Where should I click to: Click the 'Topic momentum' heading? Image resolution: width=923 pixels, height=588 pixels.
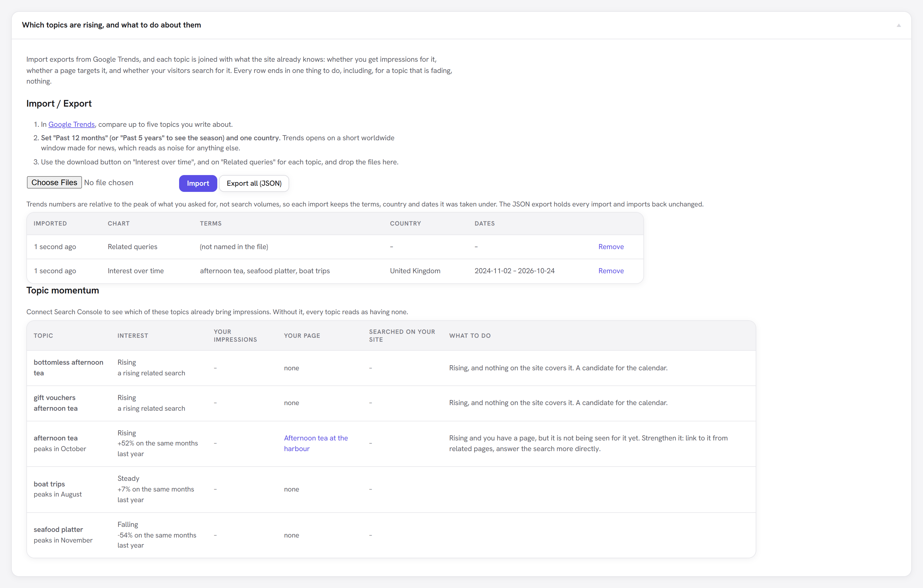tap(63, 290)
